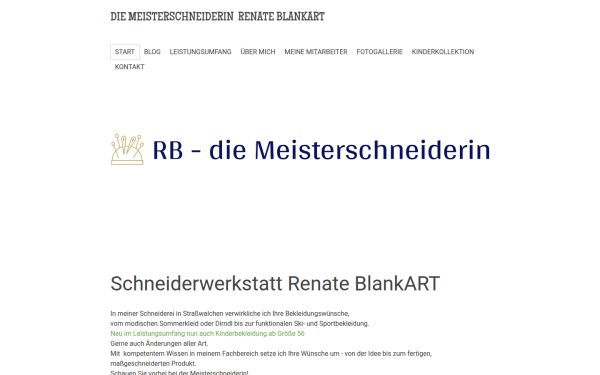Open MEINE MITARBEITER page
Viewport: 600px width, 375px height.
click(316, 52)
